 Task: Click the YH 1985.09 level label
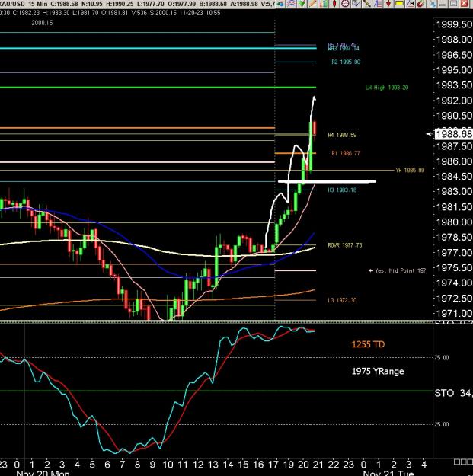[x=410, y=171]
